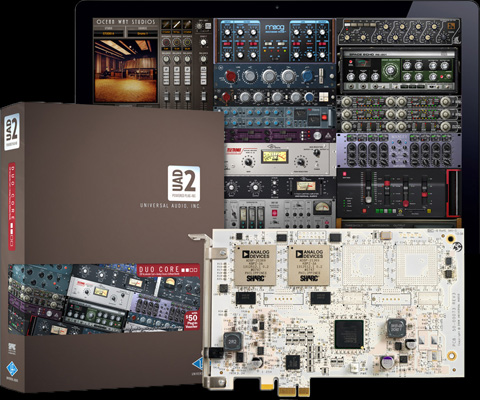
Task: Click the VU meter on the grey Fairchild-style unit
Action: tap(323, 208)
